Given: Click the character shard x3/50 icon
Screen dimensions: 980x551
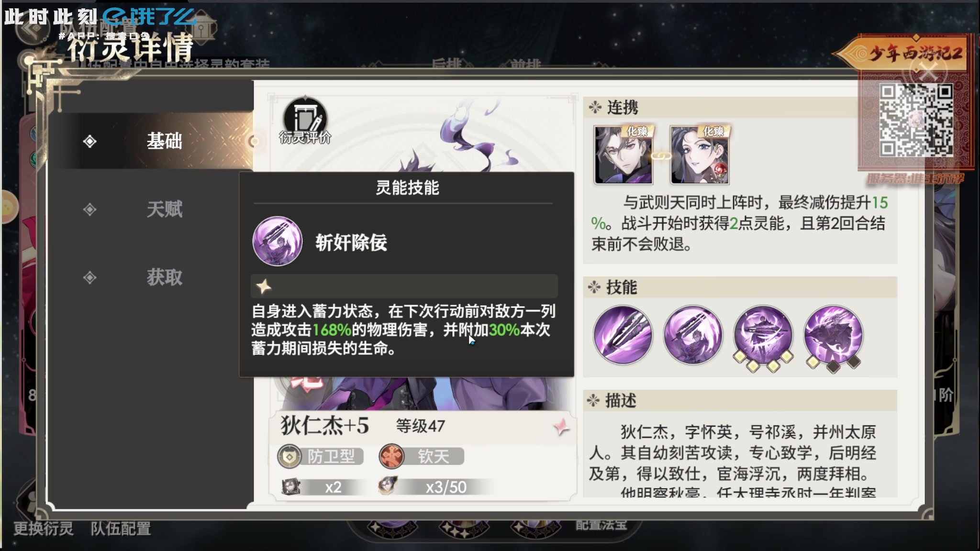Looking at the screenshot, I should click(388, 485).
